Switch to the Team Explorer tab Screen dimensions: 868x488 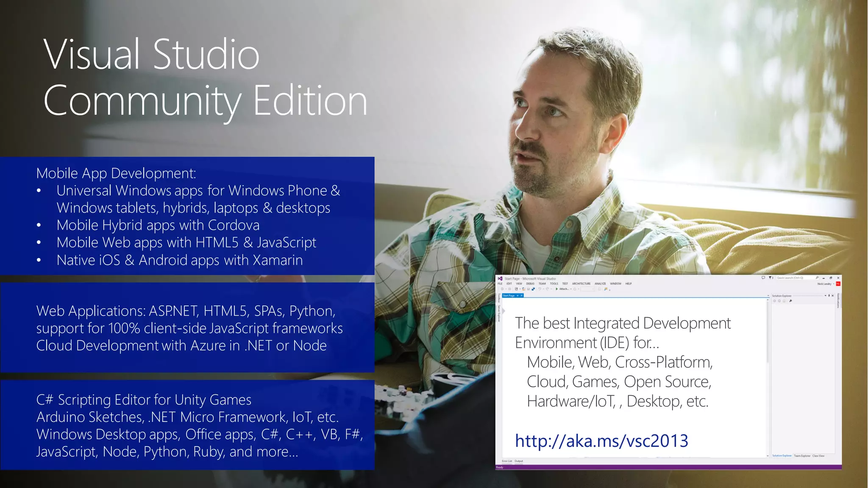click(802, 456)
